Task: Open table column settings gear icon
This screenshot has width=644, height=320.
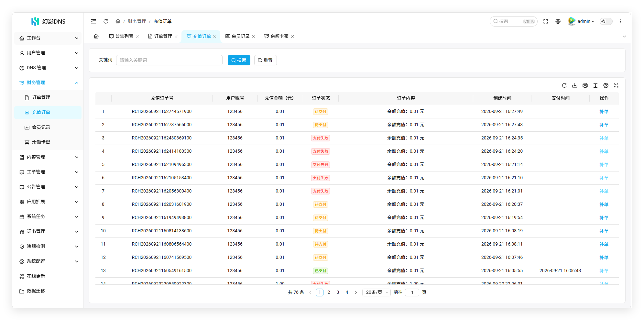Action: tap(606, 85)
